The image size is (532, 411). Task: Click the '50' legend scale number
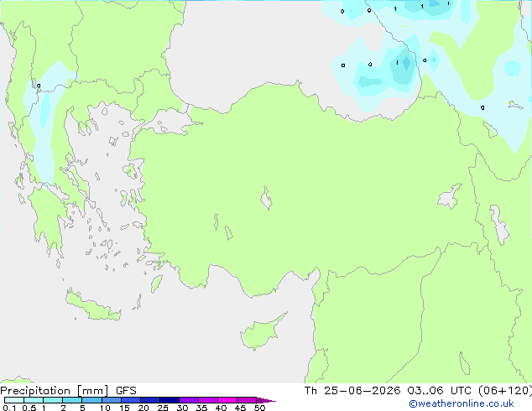(259, 408)
